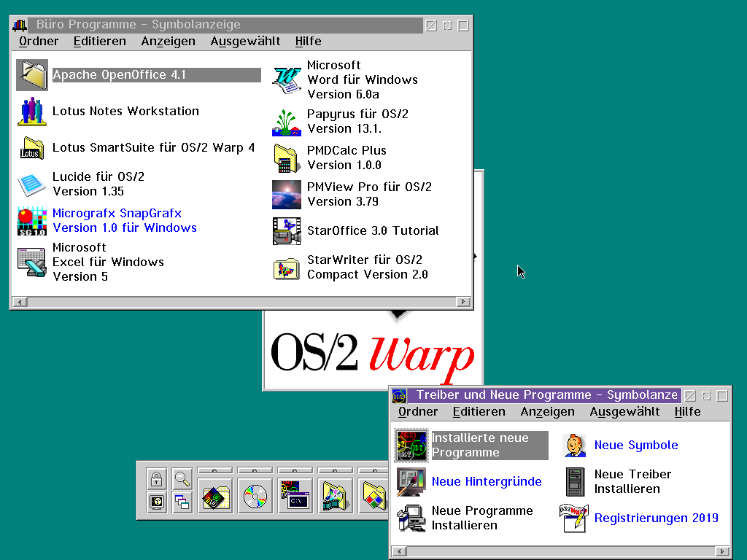Screen dimensions: 747x560
Task: Select the Lucide für OS/2 icon
Action: (x=32, y=184)
